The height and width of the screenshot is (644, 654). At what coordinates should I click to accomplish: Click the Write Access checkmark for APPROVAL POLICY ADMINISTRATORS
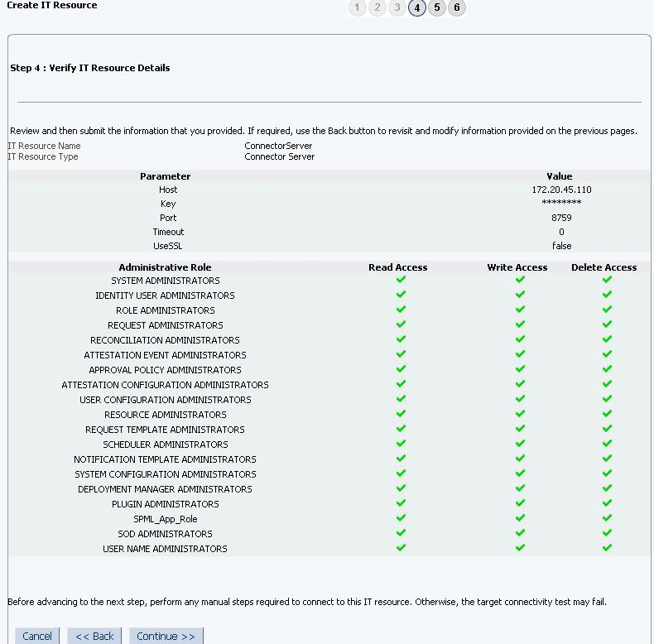coord(520,368)
